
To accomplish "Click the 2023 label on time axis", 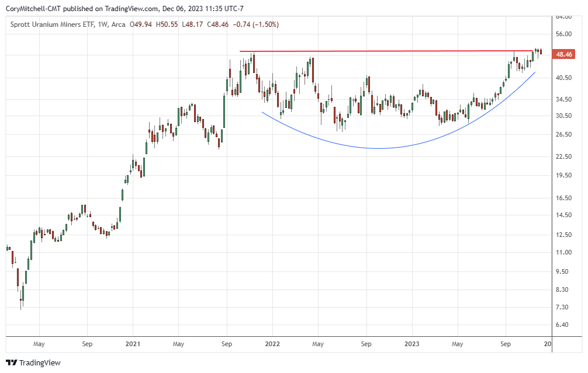I will 411,344.
